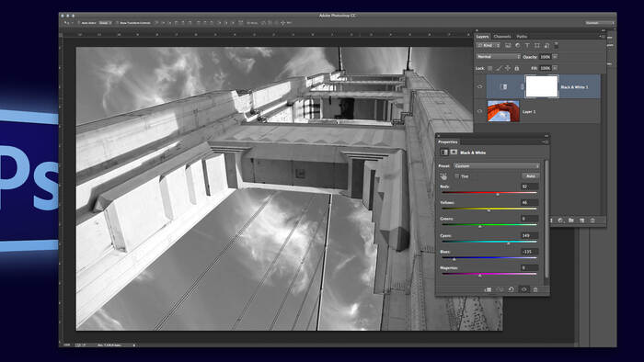644x362 pixels.
Task: Click the Cyans value field
Action: (529, 236)
